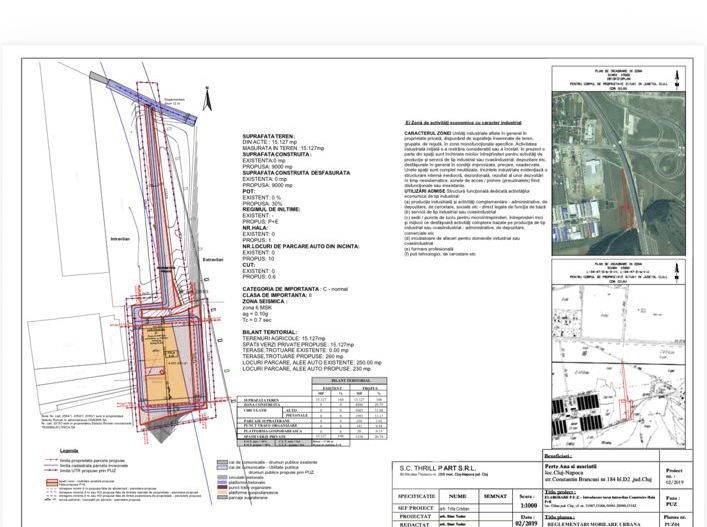
Task: Click the 'circulatii betonate' legend swatch
Action: [222, 477]
